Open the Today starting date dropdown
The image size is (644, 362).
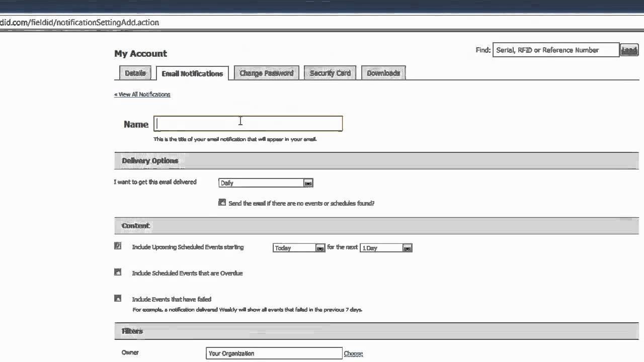[299, 248]
